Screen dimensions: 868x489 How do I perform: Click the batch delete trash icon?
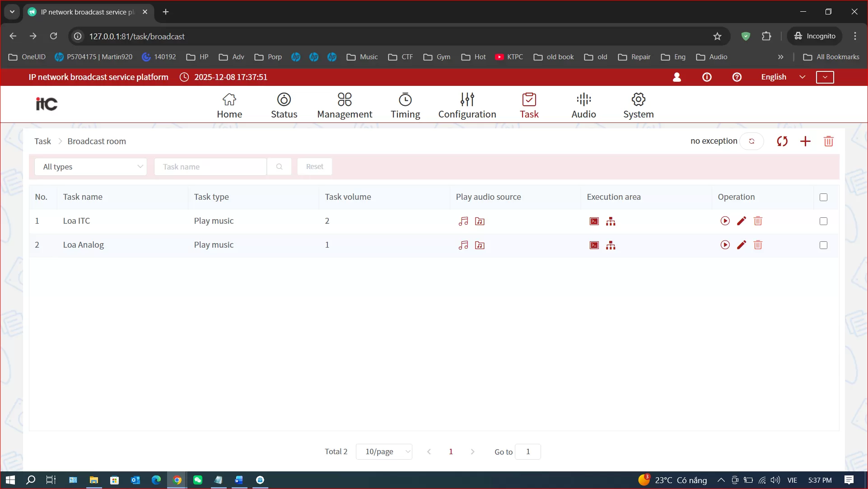[828, 141]
